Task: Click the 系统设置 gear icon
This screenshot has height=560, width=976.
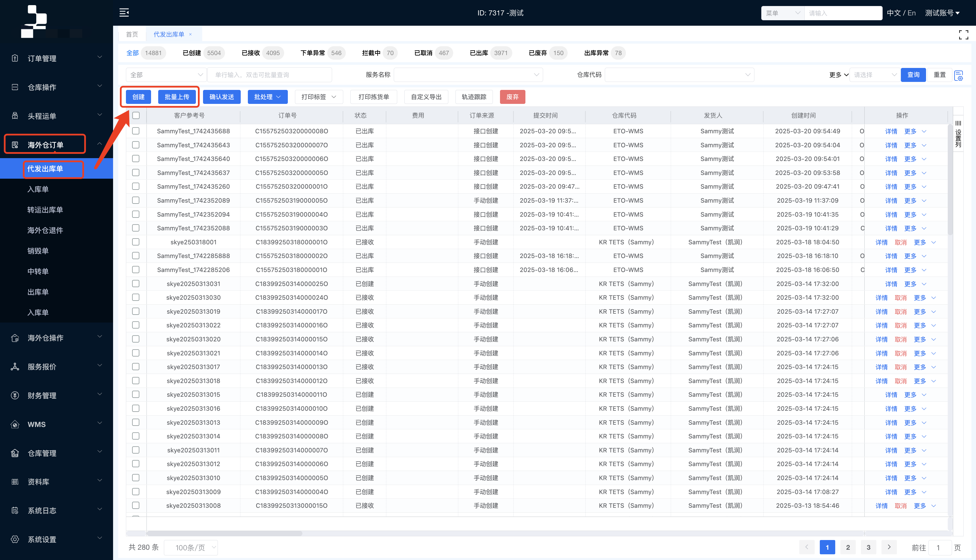Action: coord(15,539)
